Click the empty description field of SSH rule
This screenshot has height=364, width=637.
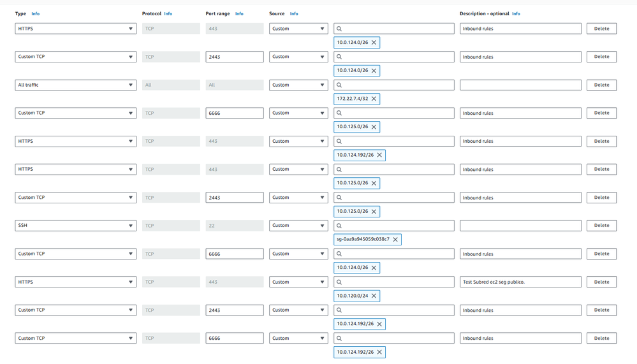click(520, 226)
